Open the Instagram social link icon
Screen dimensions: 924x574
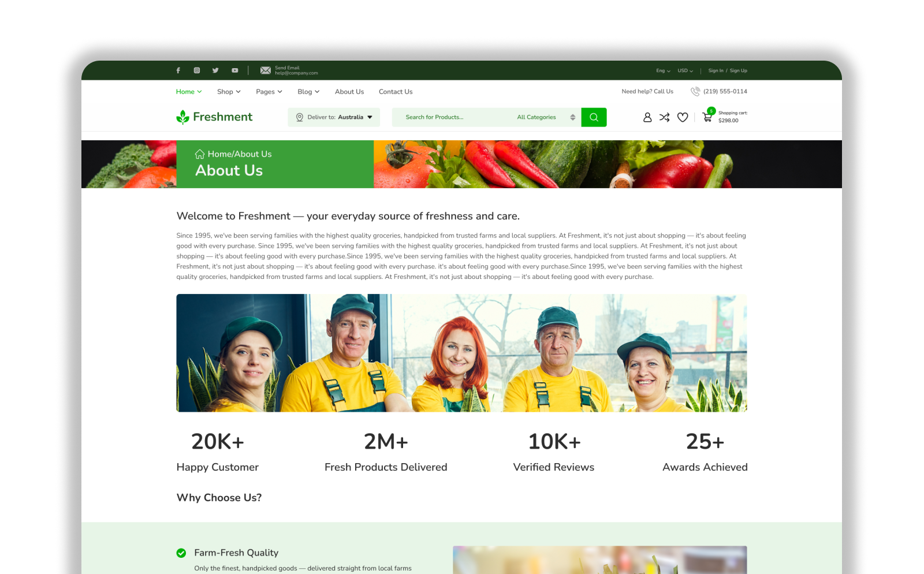click(197, 70)
